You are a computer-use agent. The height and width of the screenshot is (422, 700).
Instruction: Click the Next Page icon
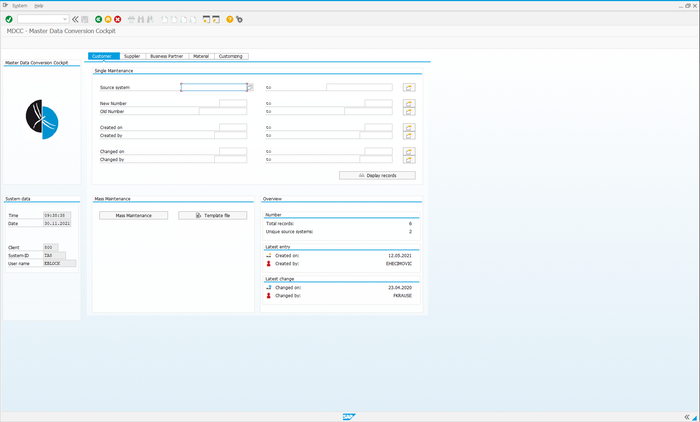(183, 19)
